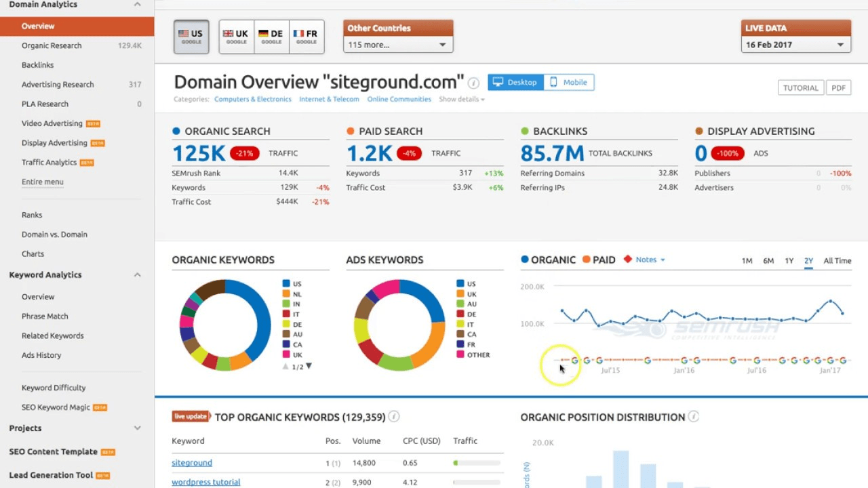Screen dimensions: 868x488
Task: Click the US blue color swatch in Organic Keywords legend
Action: [287, 283]
